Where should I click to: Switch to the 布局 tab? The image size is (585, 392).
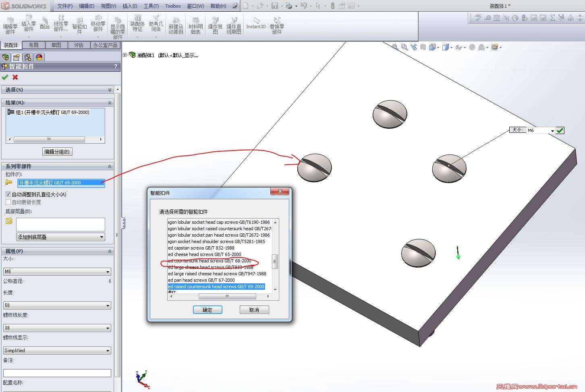point(34,45)
